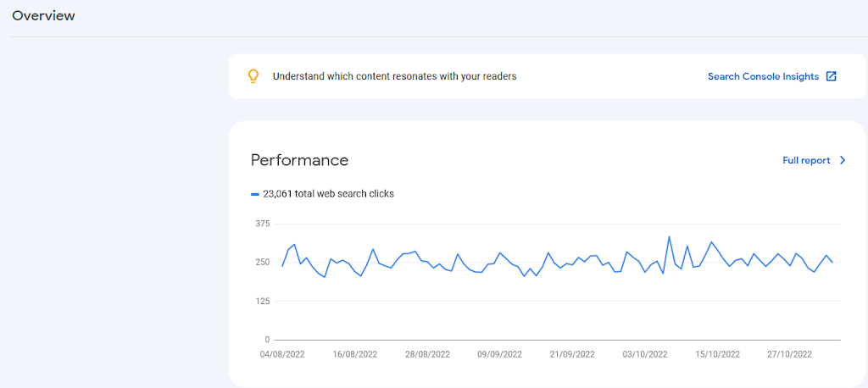Viewport: 868px width, 388px height.
Task: Click the 09/09/2022 date on the axis
Action: [x=500, y=355]
